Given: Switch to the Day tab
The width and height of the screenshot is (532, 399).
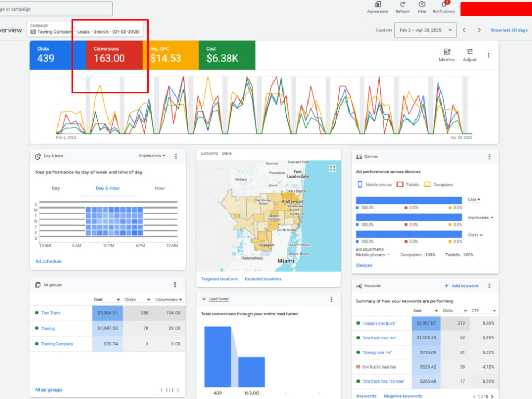Looking at the screenshot, I should (x=56, y=188).
